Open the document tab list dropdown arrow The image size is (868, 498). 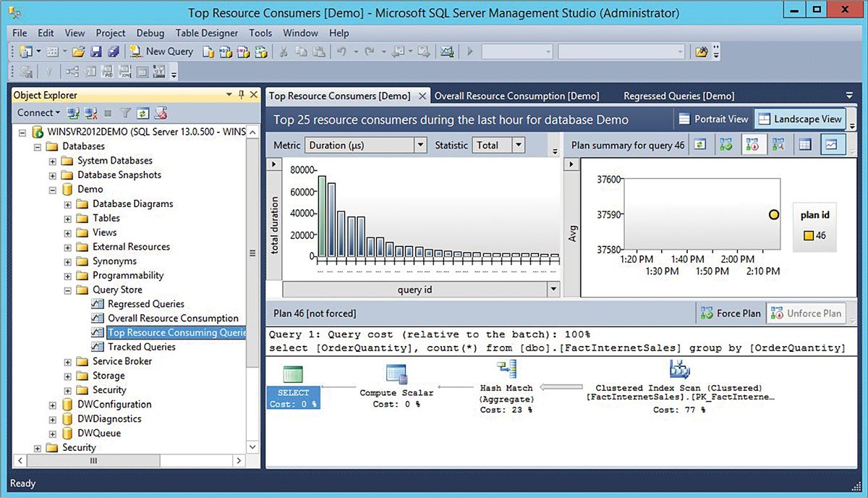(x=849, y=96)
